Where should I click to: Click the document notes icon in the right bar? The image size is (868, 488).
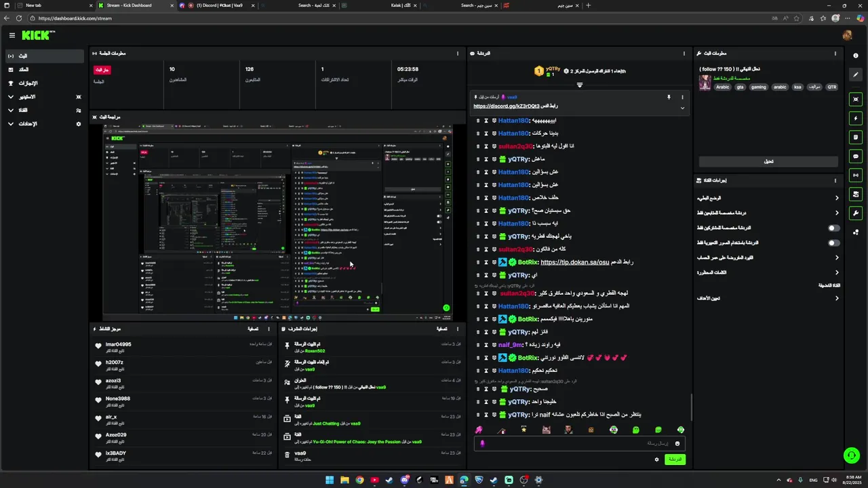[x=856, y=137]
